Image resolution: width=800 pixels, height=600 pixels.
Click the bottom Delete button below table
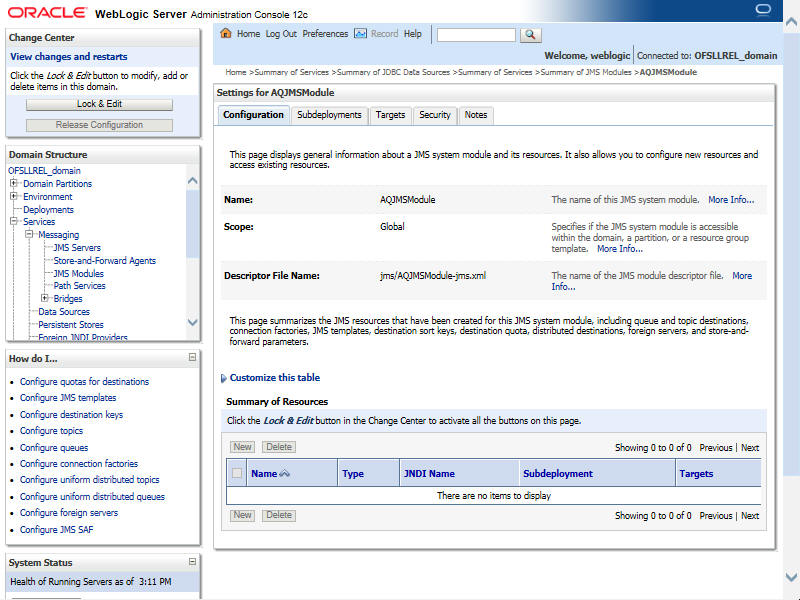(x=279, y=515)
